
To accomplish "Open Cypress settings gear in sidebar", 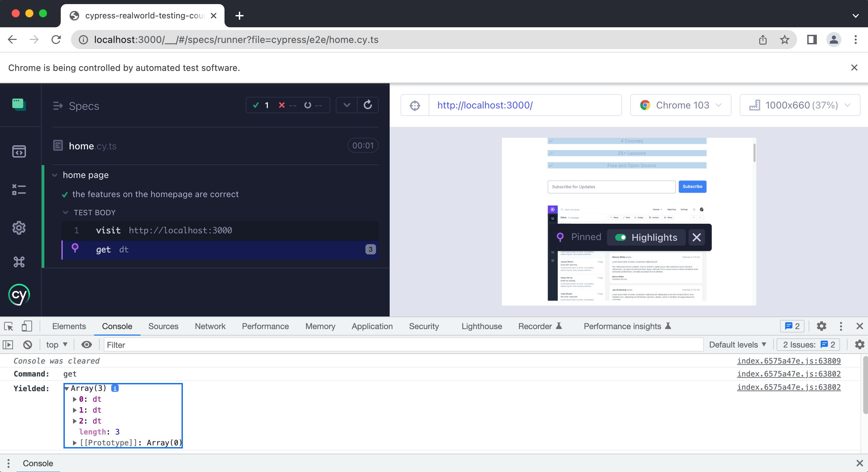I will (19, 228).
